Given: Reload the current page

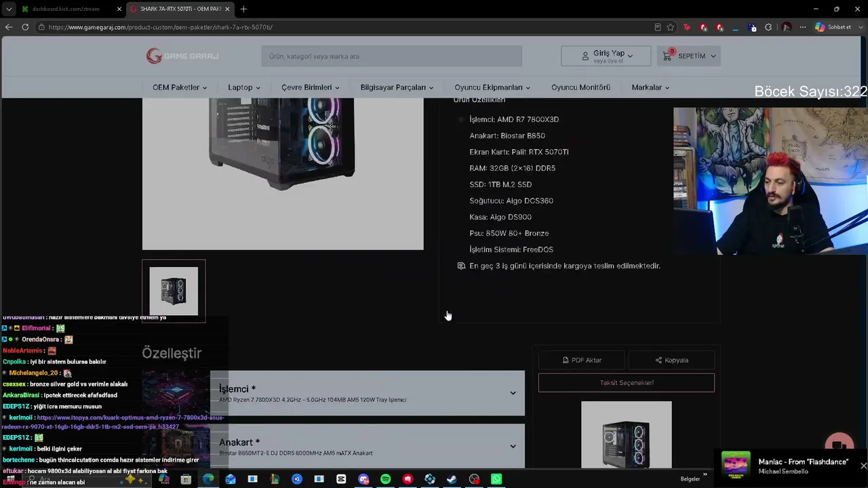Looking at the screenshot, I should click(25, 27).
